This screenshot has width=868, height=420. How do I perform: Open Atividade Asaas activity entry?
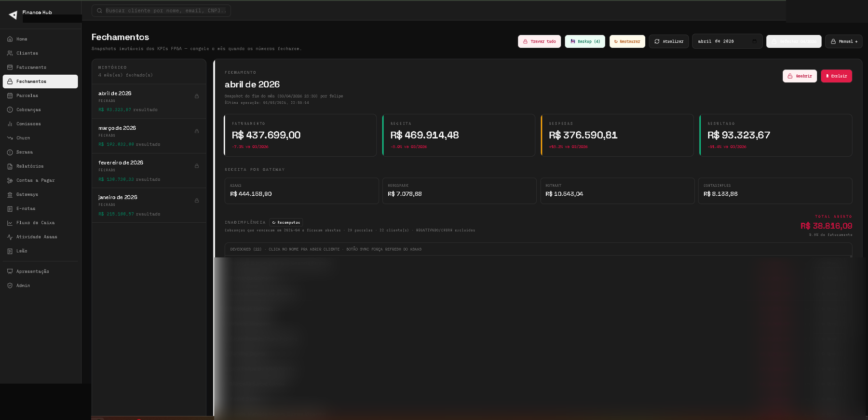point(40,237)
